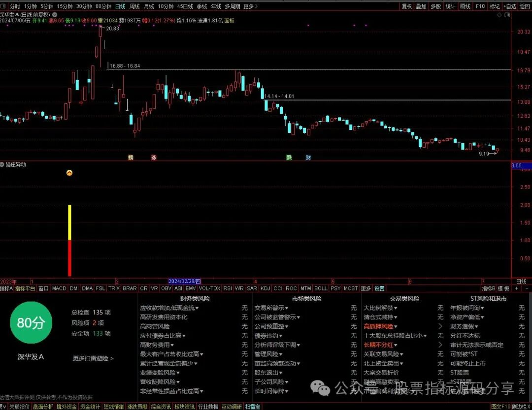The height and width of the screenshot is (410, 532).
Task: Open 指标平台 indicator platform
Action: [x=25, y=288]
